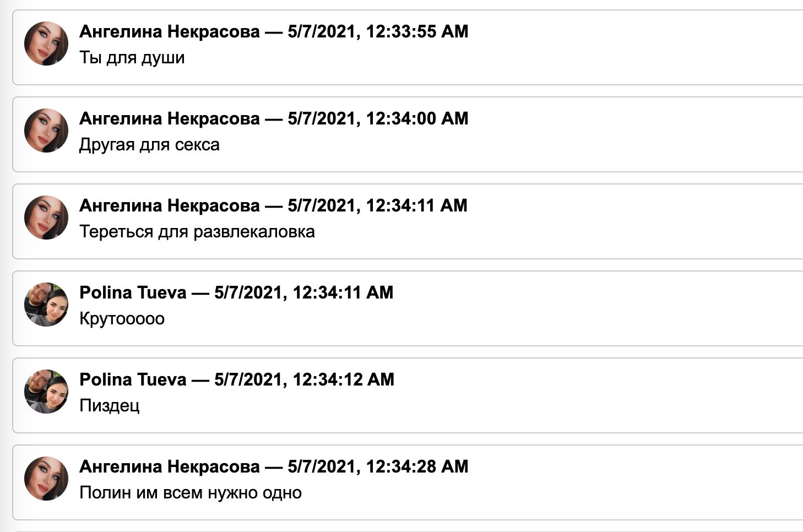Click Polina Tueva's avatar on 'Крутооооо' message
This screenshot has height=532, width=803.
click(x=46, y=305)
